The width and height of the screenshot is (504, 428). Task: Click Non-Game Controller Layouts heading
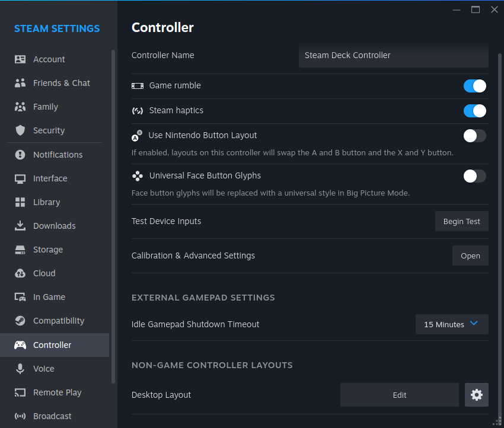click(212, 365)
